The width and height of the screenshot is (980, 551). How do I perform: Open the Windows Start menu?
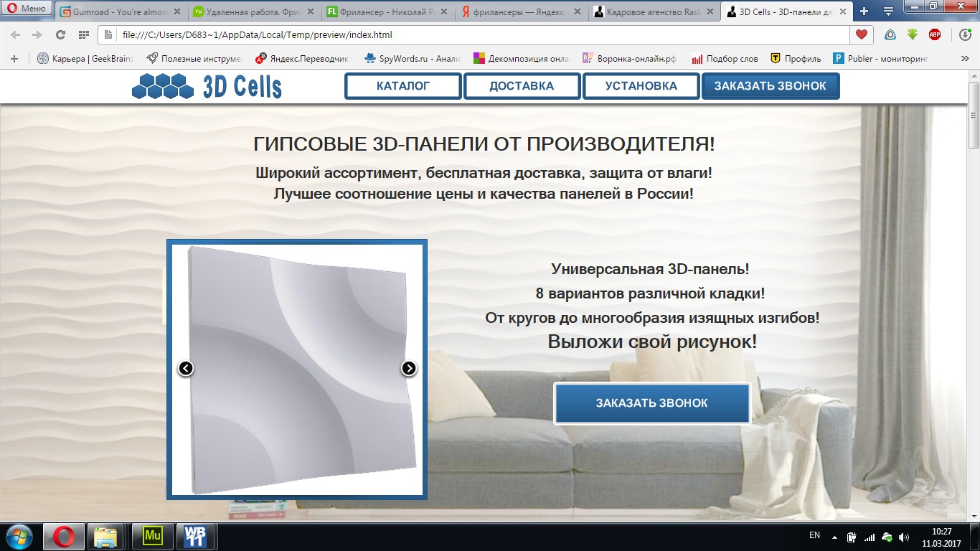pyautogui.click(x=19, y=537)
